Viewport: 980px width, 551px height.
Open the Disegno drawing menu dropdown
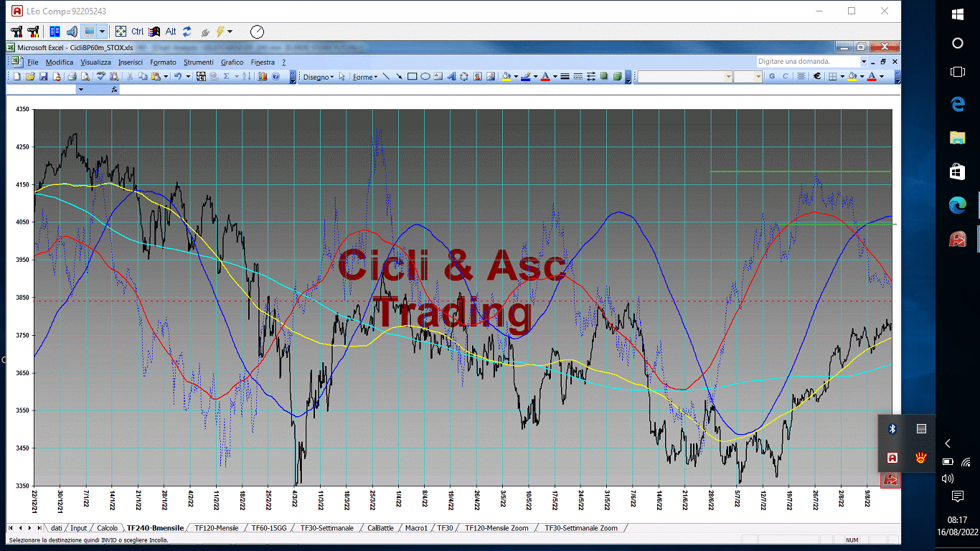click(318, 77)
